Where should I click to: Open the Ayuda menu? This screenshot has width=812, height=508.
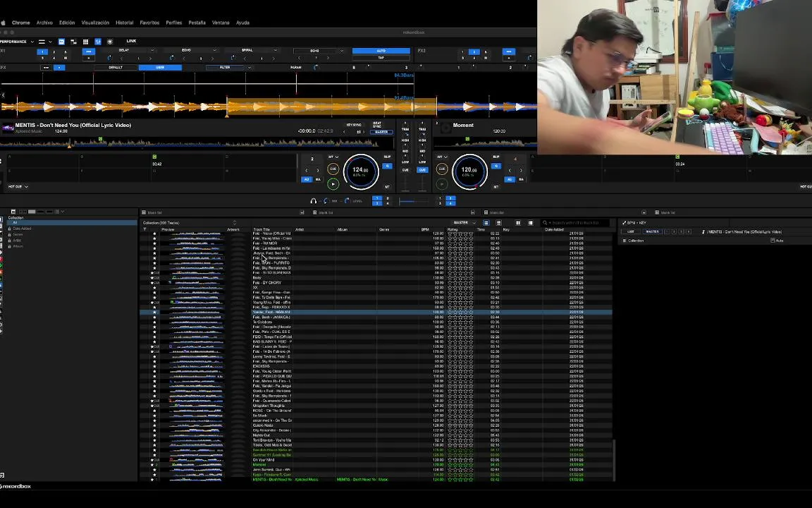(x=242, y=23)
